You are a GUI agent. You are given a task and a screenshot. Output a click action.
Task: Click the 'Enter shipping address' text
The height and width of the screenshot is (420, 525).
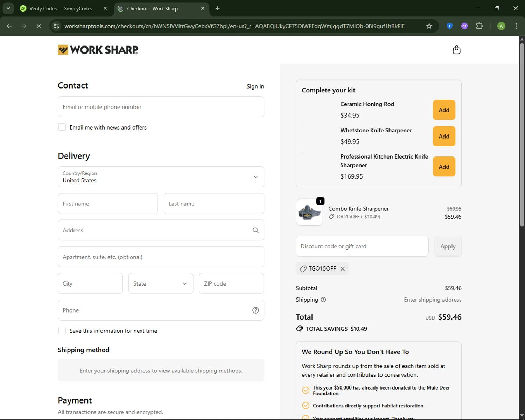[x=433, y=300]
